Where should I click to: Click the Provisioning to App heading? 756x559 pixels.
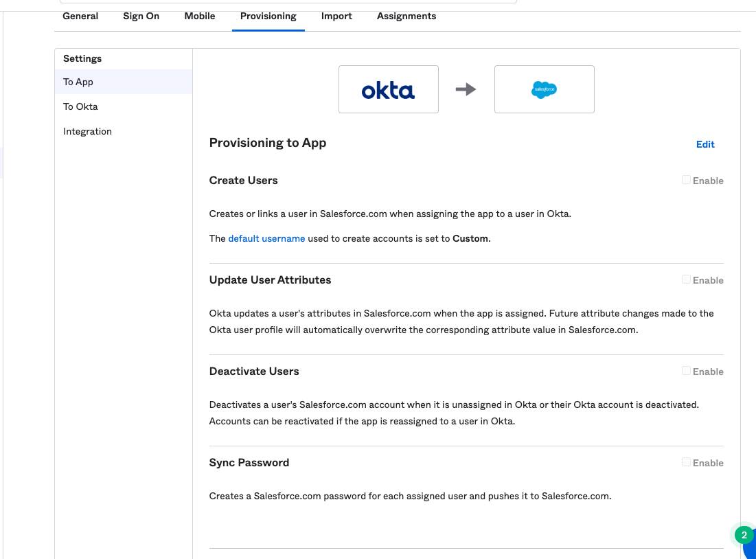click(x=268, y=143)
